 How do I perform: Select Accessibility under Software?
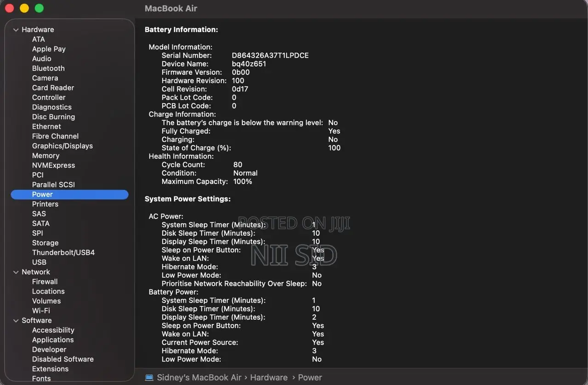[x=53, y=330]
